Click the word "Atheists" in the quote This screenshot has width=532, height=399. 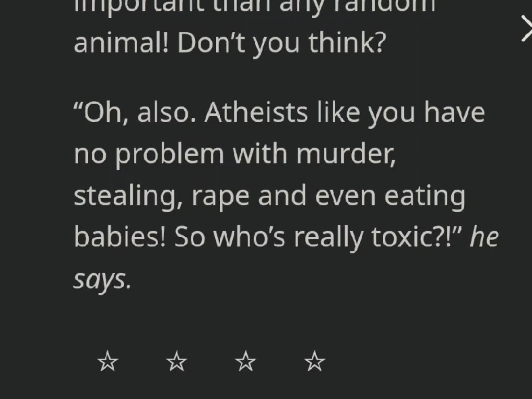[x=256, y=113]
